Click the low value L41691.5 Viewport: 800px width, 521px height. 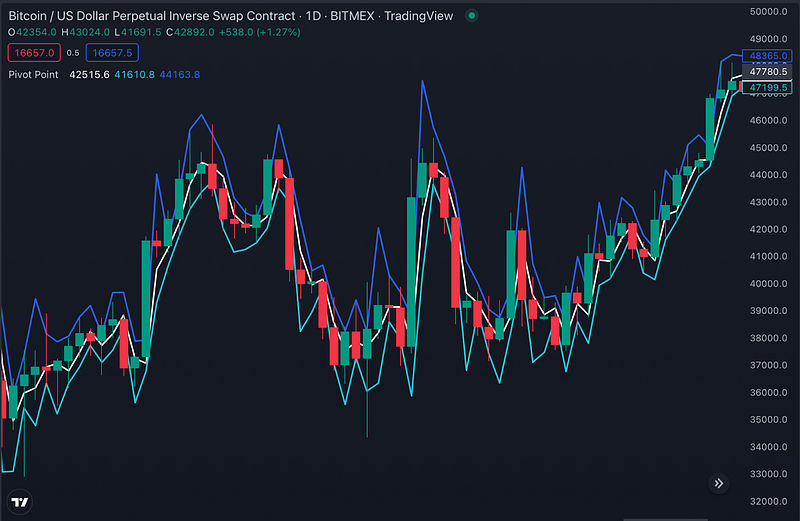138,32
